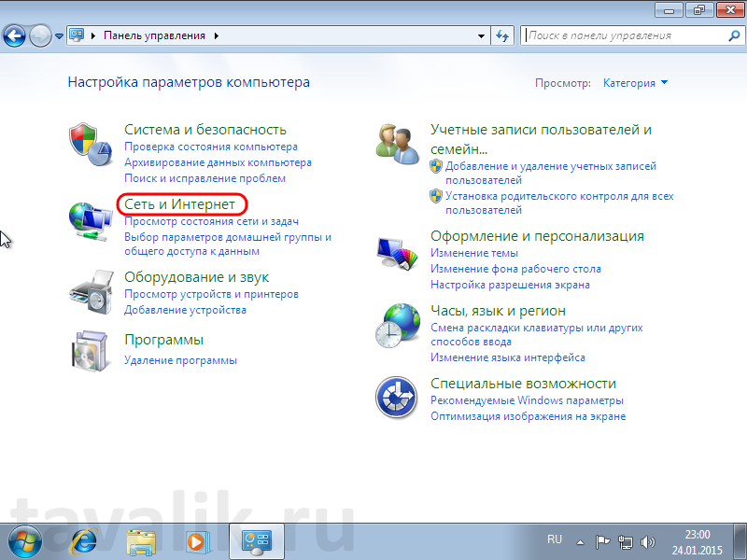The image size is (747, 560).
Task: Click the Appearance and Personalization monitor icon
Action: click(398, 254)
